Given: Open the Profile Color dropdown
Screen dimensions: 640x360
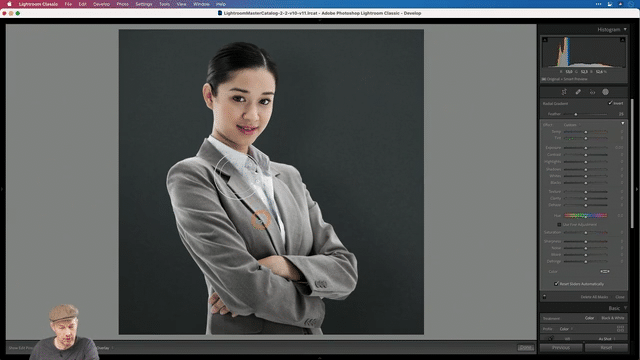Looking at the screenshot, I should click(x=566, y=329).
